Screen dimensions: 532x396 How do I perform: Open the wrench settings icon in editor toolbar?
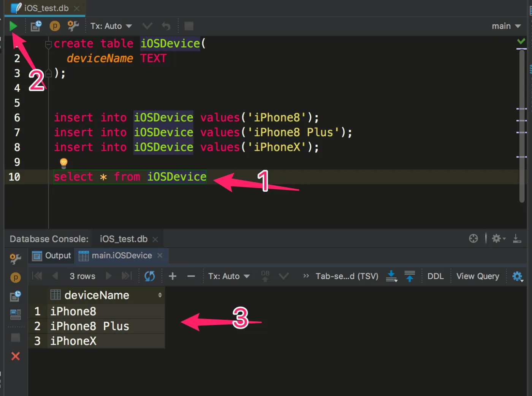tap(73, 26)
